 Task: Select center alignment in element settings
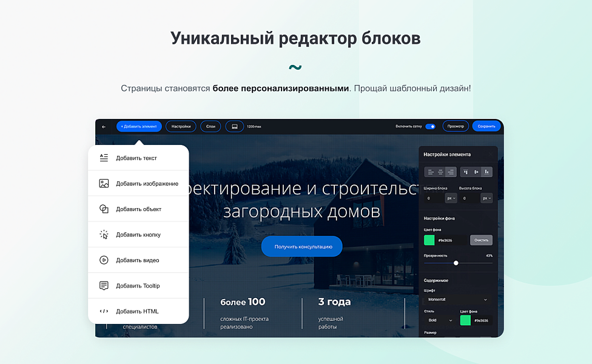pyautogui.click(x=440, y=172)
